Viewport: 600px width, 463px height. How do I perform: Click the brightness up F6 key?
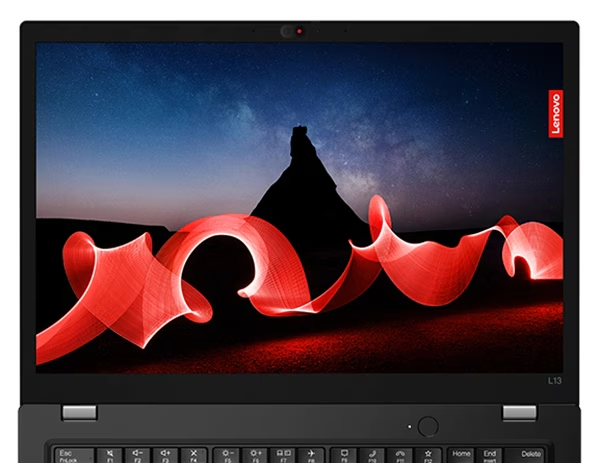coord(256,455)
